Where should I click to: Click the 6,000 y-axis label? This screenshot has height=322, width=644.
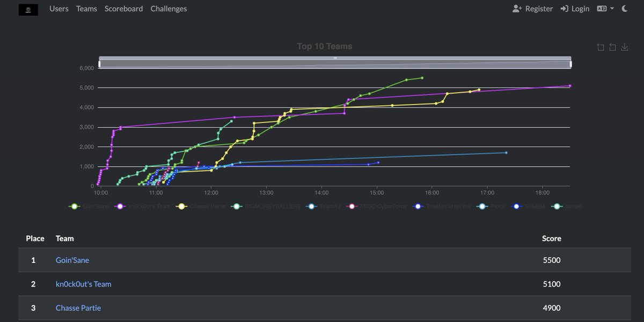click(x=87, y=68)
